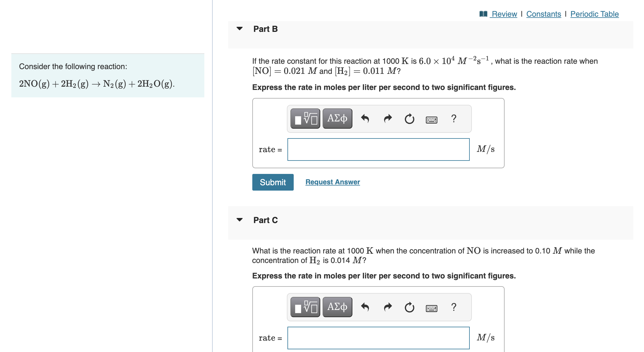Click the undo icon in Part C editor
The height and width of the screenshot is (352, 644).
pos(365,307)
